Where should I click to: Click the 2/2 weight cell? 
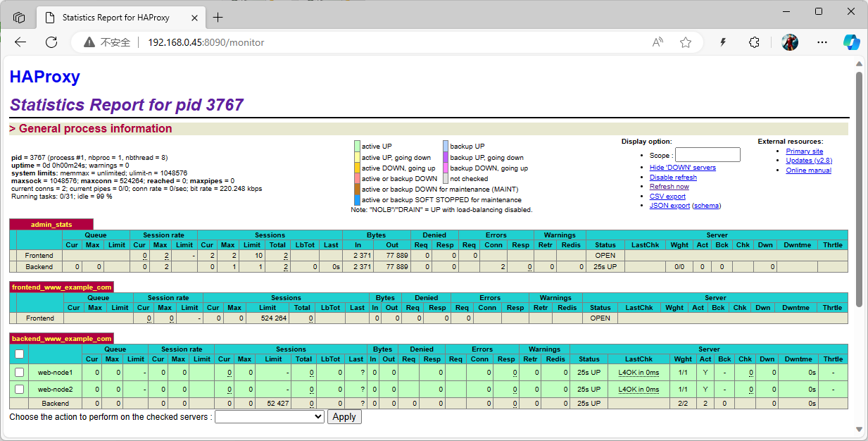(x=682, y=404)
